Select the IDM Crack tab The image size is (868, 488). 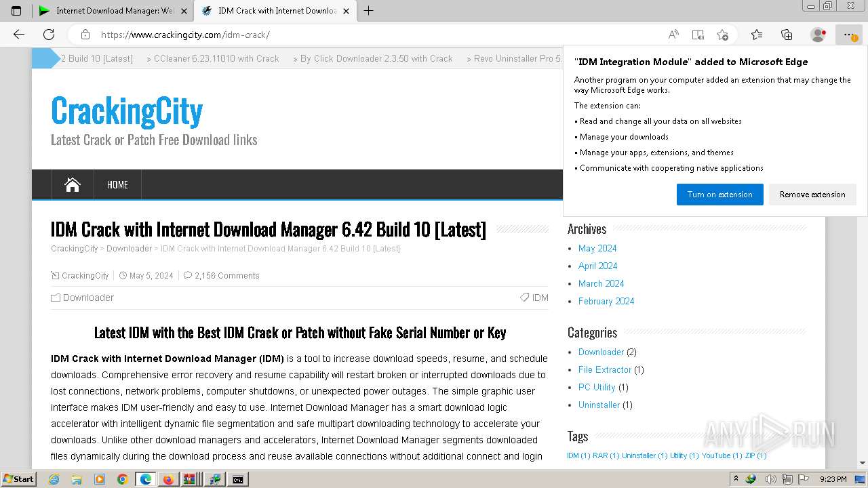[x=275, y=11]
